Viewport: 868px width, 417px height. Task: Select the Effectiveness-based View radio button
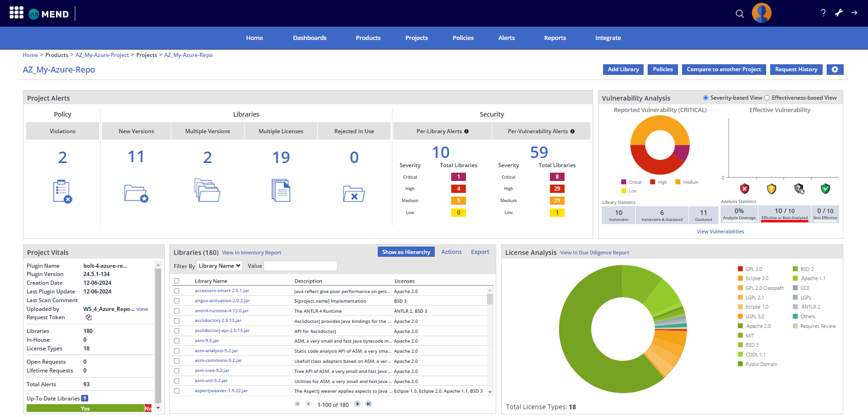tap(767, 98)
